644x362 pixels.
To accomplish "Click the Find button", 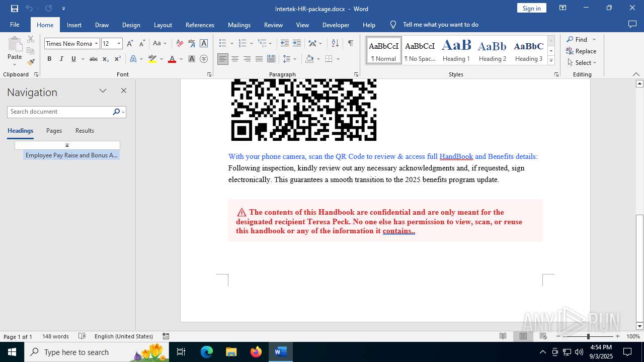I will (577, 39).
